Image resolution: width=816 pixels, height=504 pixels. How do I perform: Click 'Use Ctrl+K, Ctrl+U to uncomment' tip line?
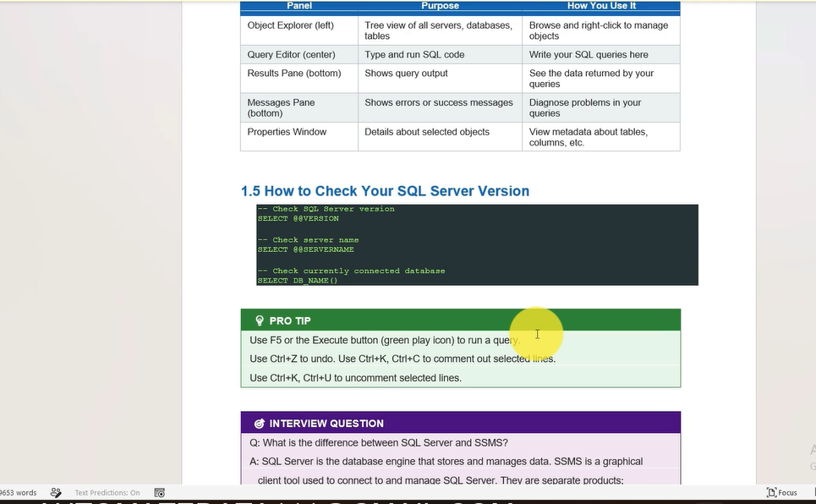point(355,378)
